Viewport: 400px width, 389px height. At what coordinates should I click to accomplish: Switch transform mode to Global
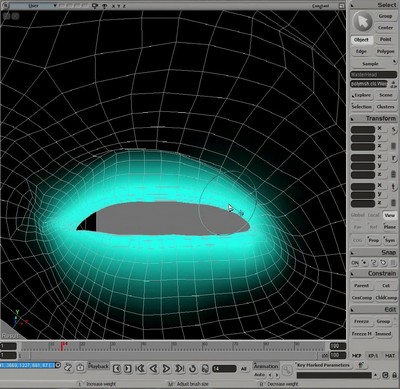tap(357, 215)
